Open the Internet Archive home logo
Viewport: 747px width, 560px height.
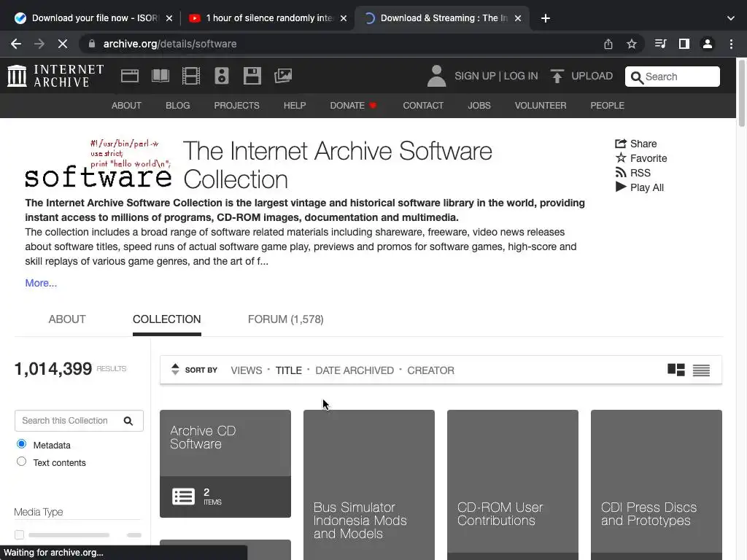pos(55,76)
